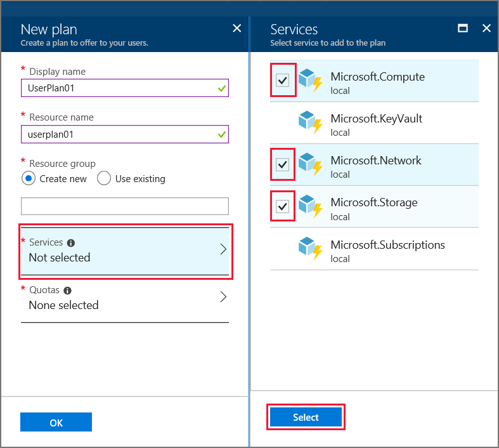Close the New plan blade

point(237,29)
